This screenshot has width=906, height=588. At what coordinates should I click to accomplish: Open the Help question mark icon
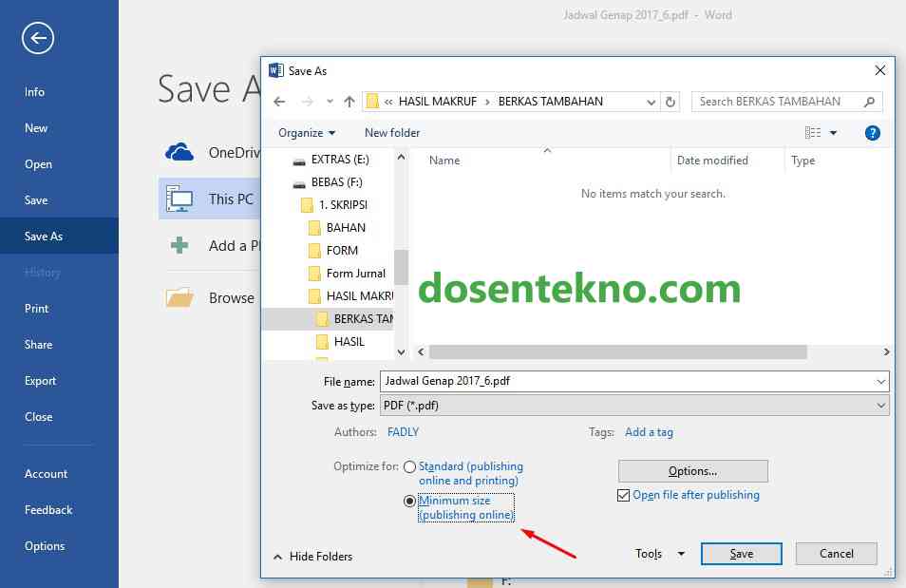point(873,133)
